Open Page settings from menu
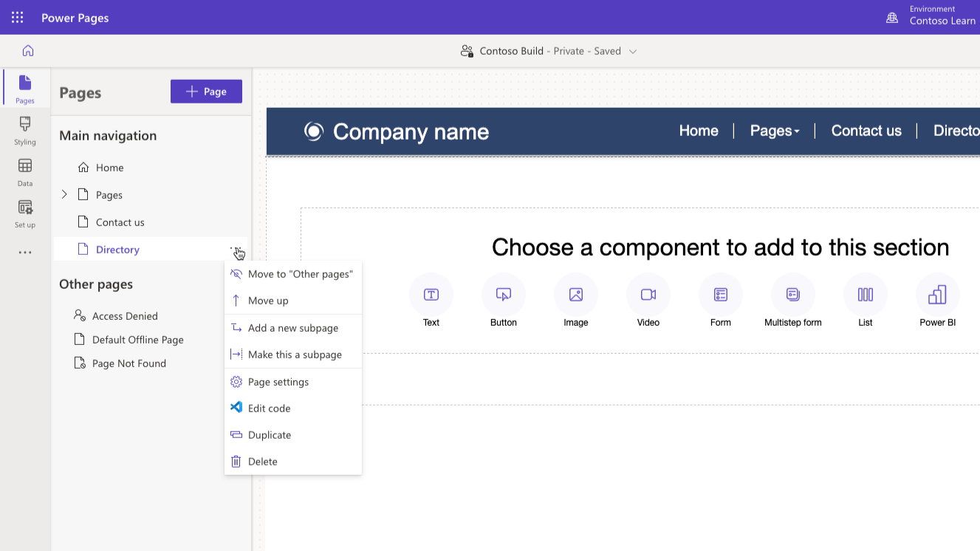This screenshot has height=551, width=980. [x=293, y=382]
